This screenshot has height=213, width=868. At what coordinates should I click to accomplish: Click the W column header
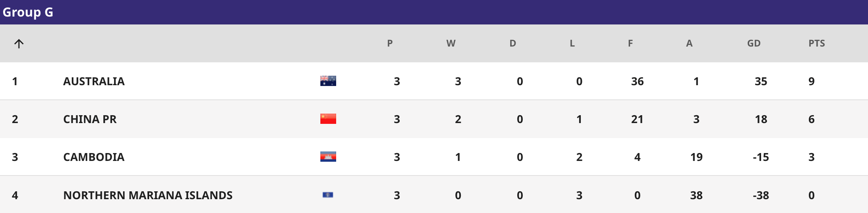tap(451, 43)
